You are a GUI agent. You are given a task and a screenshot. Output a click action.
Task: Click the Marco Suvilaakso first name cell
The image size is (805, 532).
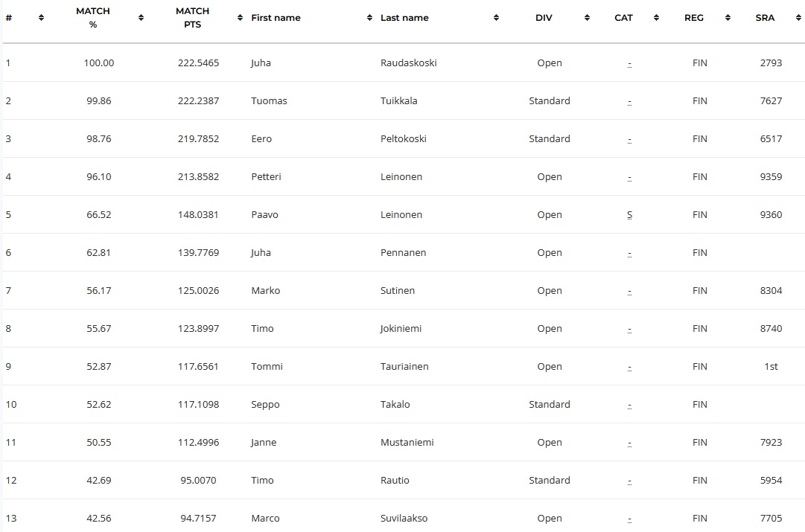tap(265, 518)
